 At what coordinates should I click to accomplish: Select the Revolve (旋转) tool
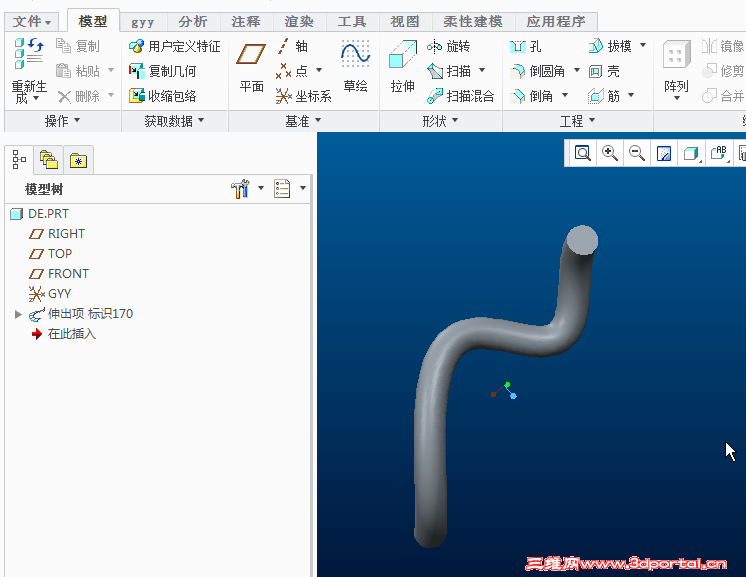[x=449, y=46]
